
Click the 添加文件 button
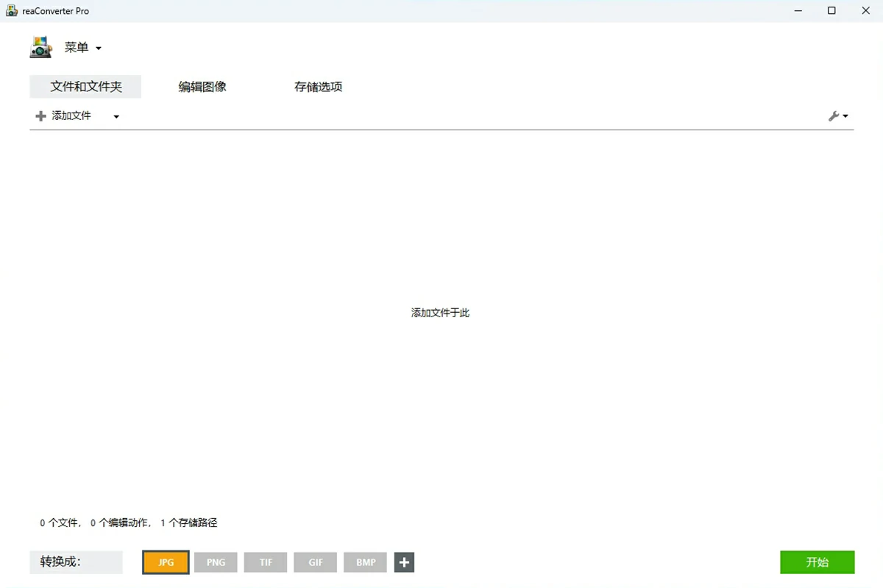pyautogui.click(x=64, y=116)
